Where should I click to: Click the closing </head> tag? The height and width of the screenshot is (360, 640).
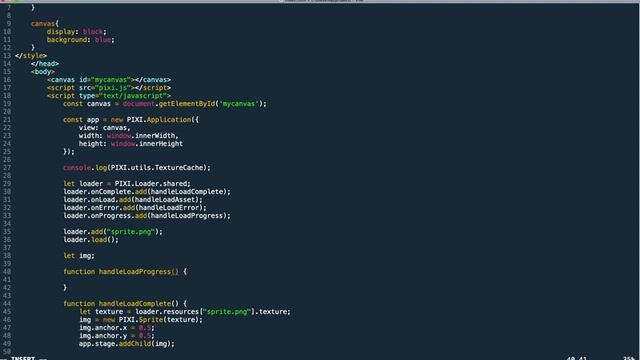click(45, 64)
